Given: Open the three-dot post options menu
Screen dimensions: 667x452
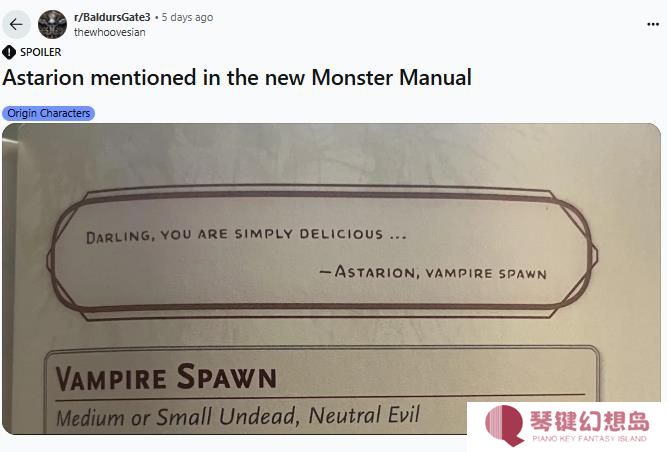Looking at the screenshot, I should pyautogui.click(x=653, y=24).
